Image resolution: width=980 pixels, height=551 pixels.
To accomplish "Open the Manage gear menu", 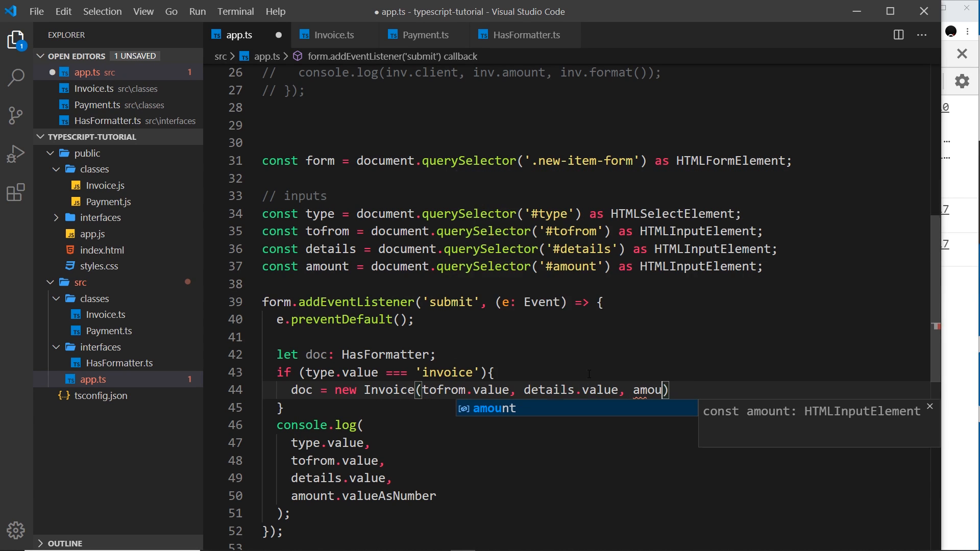I will point(16,530).
